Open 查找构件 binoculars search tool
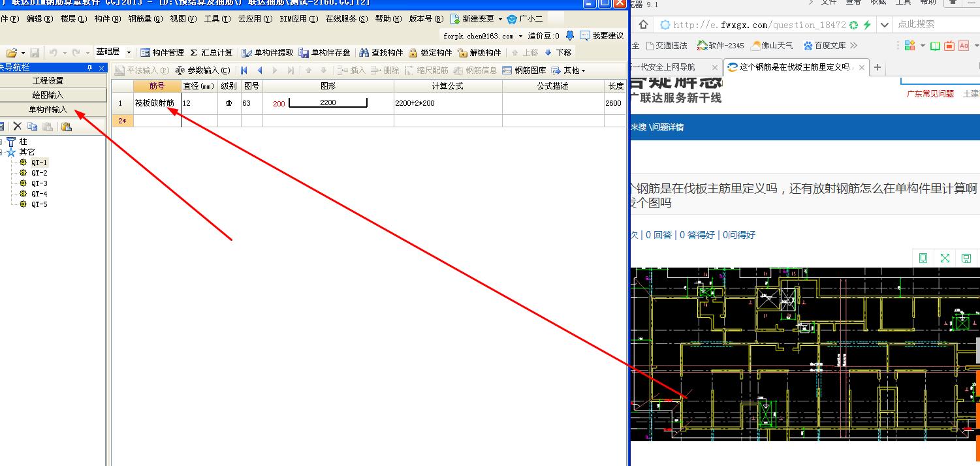This screenshot has height=466, width=980. point(381,52)
